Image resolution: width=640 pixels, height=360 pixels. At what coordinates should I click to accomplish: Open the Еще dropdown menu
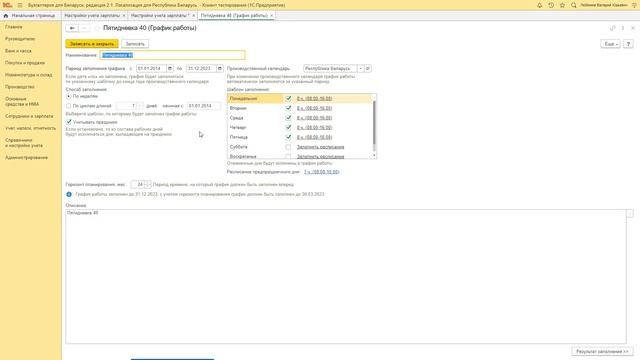pyautogui.click(x=610, y=44)
